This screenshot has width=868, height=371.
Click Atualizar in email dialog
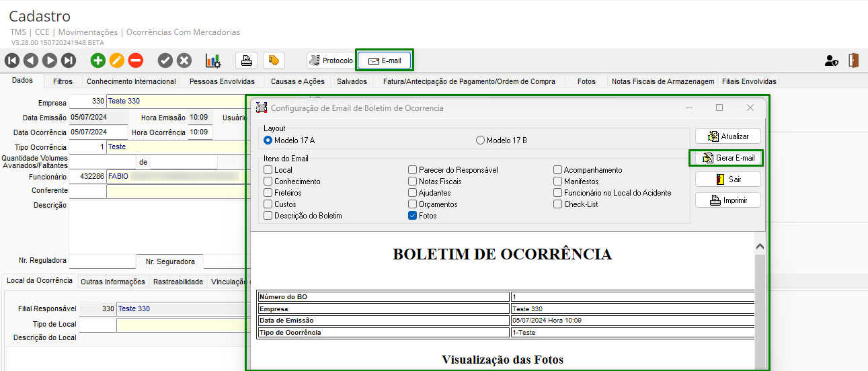pyautogui.click(x=728, y=136)
